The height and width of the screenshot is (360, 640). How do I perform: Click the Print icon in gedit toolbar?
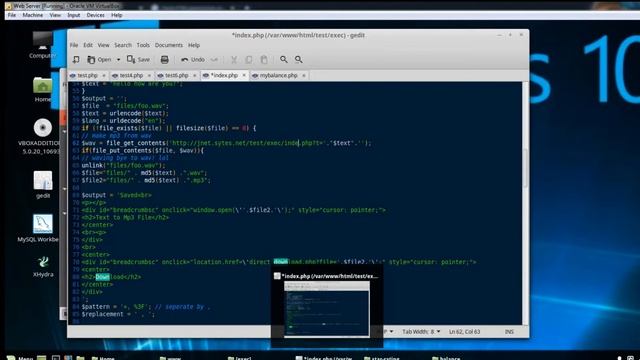coord(164,60)
